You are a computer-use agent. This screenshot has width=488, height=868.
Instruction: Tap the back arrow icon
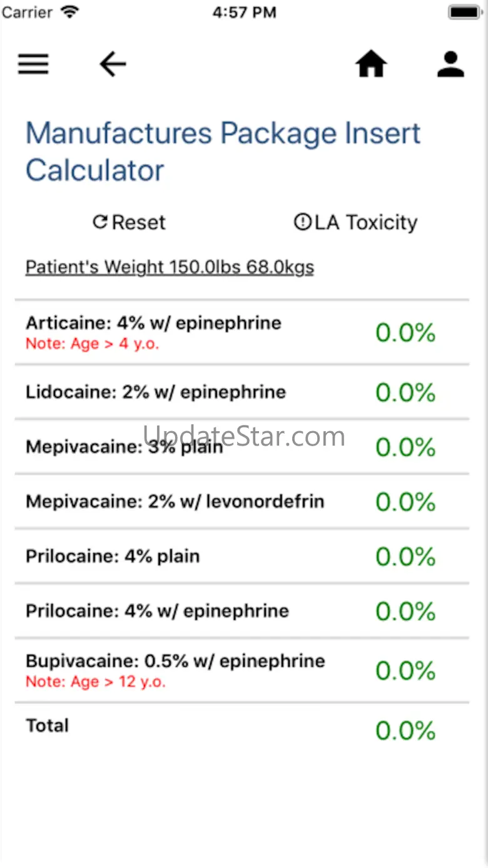tap(113, 64)
